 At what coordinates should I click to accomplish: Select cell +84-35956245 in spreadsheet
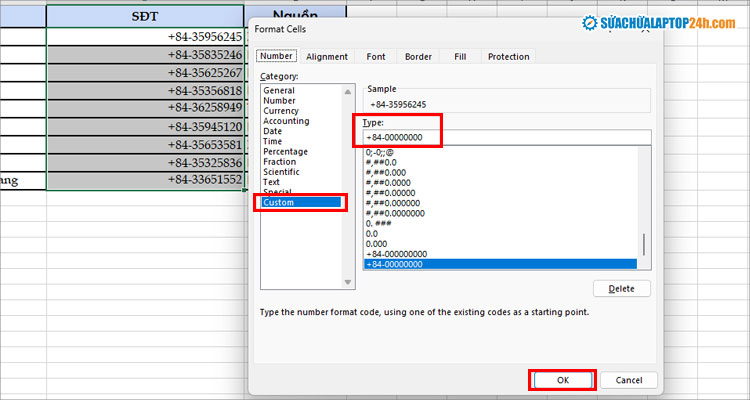tap(145, 37)
